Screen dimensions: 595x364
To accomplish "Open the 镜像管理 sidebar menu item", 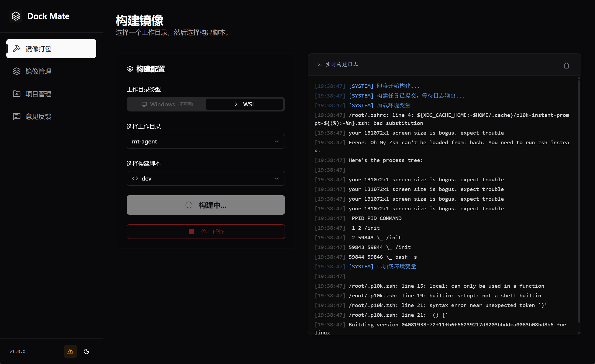I will 38,71.
